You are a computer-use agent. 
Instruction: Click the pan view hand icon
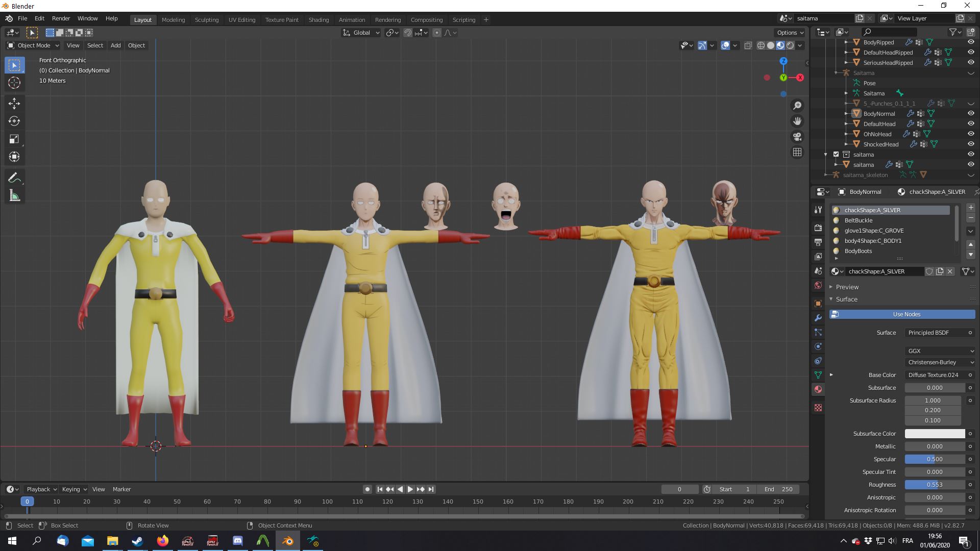click(797, 121)
